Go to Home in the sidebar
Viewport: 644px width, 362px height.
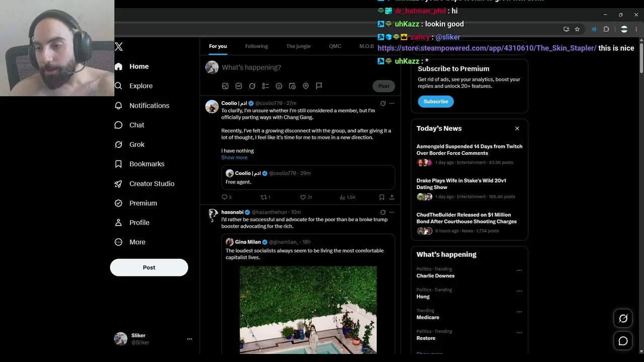coord(132,66)
